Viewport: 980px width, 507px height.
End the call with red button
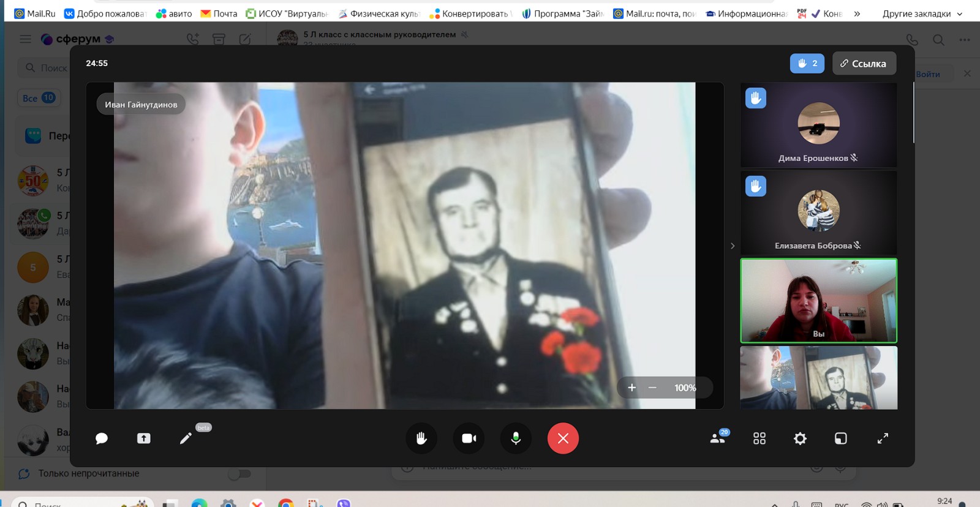coord(563,438)
